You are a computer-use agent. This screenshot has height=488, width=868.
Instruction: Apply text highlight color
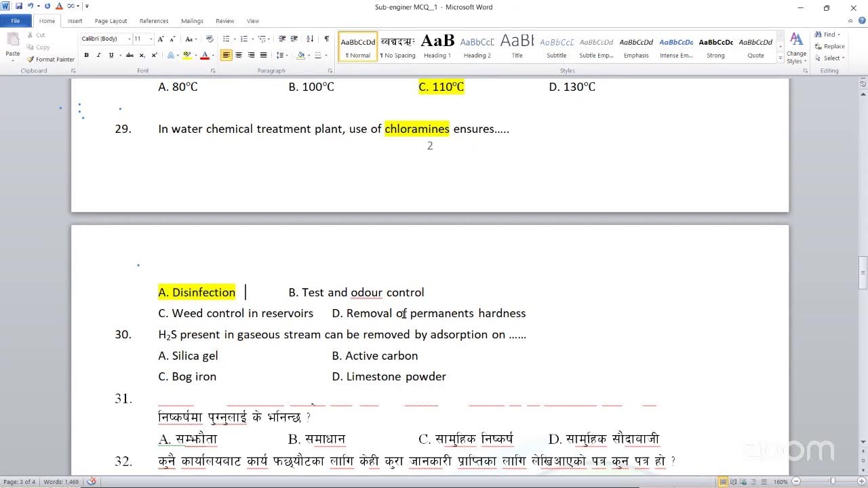186,55
